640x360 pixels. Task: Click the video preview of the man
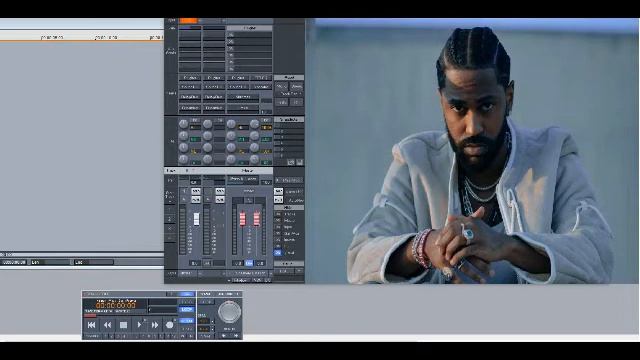(472, 151)
